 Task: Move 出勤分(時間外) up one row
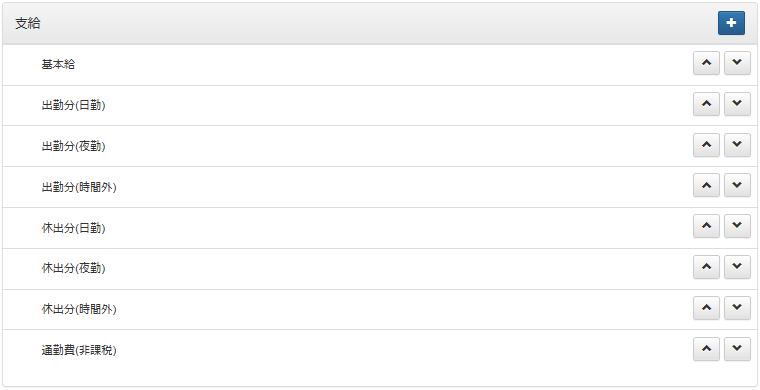(x=706, y=186)
